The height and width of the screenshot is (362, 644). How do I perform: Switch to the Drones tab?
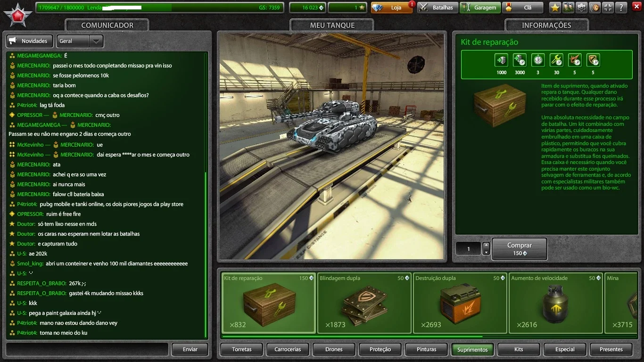pyautogui.click(x=334, y=349)
